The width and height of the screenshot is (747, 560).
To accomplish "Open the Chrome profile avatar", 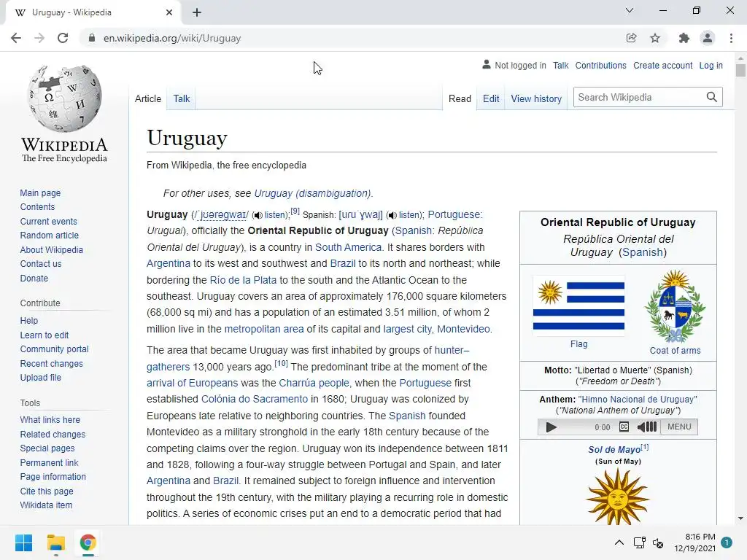I will click(708, 38).
